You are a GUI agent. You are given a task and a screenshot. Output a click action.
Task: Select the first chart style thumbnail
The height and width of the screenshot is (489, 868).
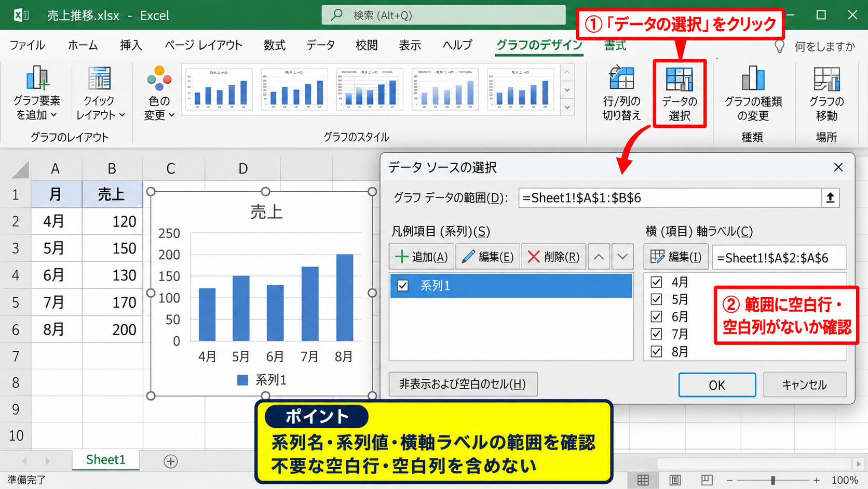tap(219, 89)
